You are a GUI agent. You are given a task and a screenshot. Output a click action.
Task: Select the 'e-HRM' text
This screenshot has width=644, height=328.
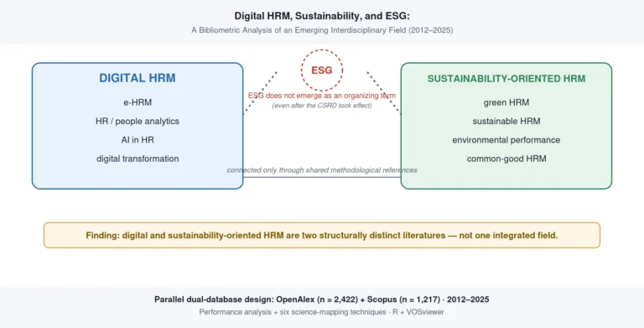[x=138, y=102]
